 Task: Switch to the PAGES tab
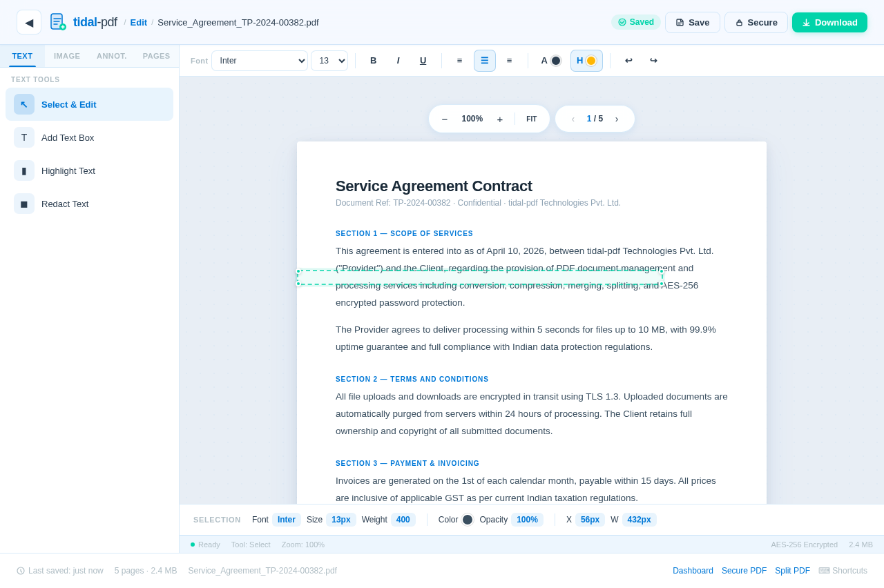point(157,56)
